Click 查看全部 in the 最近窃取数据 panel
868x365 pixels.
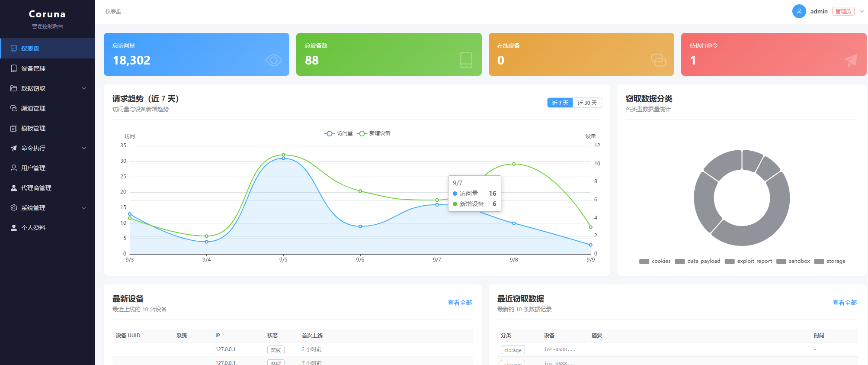coord(845,303)
